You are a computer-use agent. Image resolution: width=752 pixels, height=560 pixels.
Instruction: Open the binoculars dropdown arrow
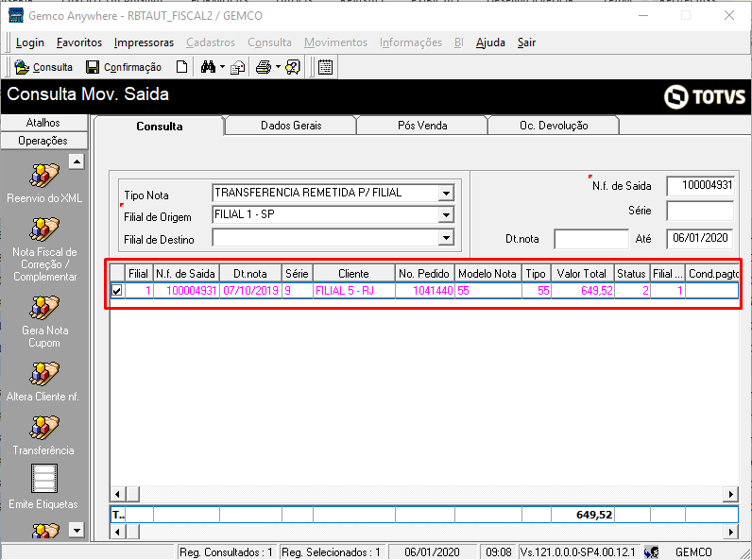coord(223,67)
